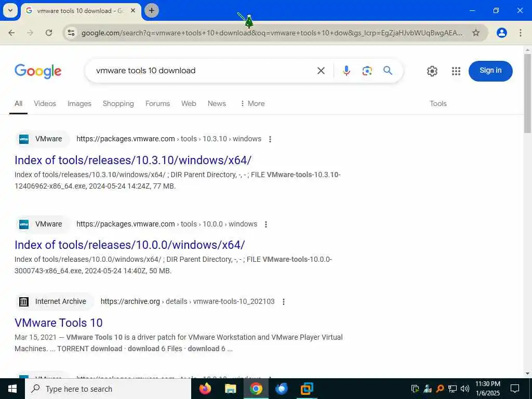Open options menu for the 10.3.10 result
The image size is (532, 399).
pyautogui.click(x=270, y=139)
